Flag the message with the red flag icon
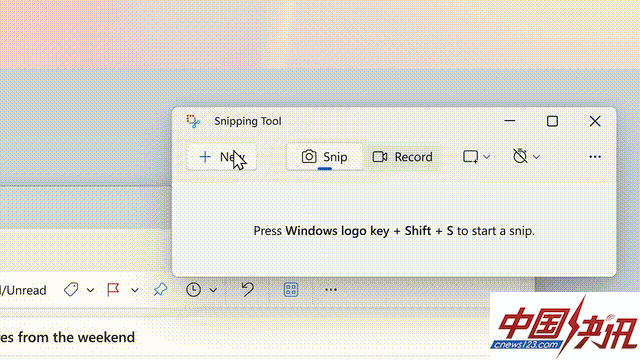The width and height of the screenshot is (640, 360). click(x=113, y=289)
